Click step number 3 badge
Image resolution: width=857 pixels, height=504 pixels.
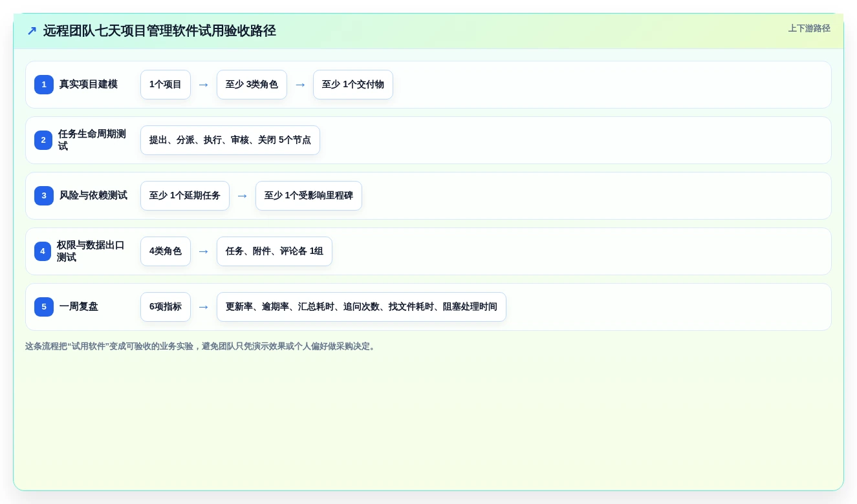click(x=44, y=196)
